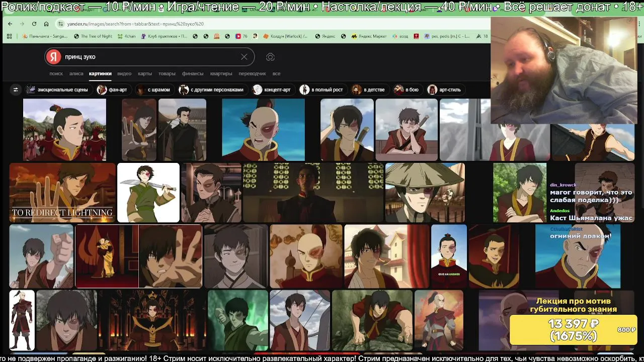
Task: Open the green-tinted Zuko image in bottom row
Action: [x=237, y=320]
